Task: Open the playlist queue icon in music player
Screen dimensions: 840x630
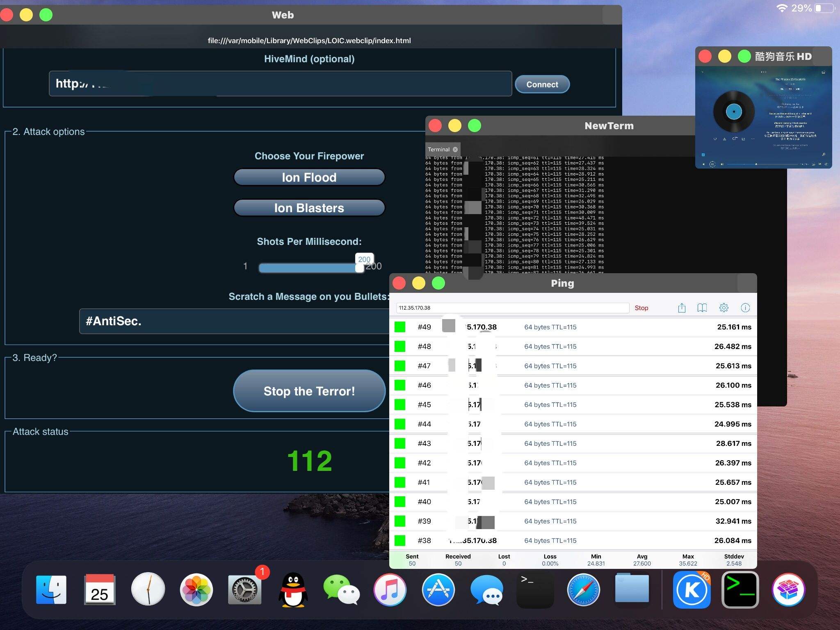Action: (820, 164)
